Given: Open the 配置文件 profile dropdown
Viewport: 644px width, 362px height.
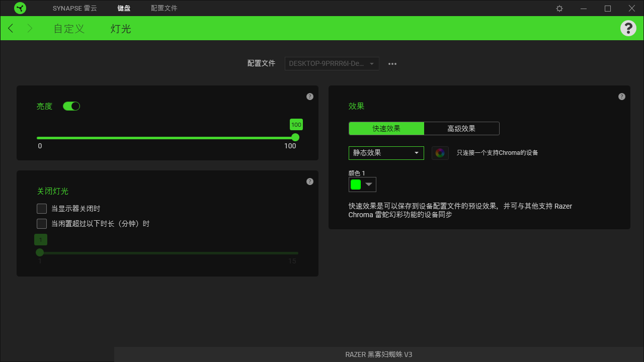Looking at the screenshot, I should click(x=332, y=64).
